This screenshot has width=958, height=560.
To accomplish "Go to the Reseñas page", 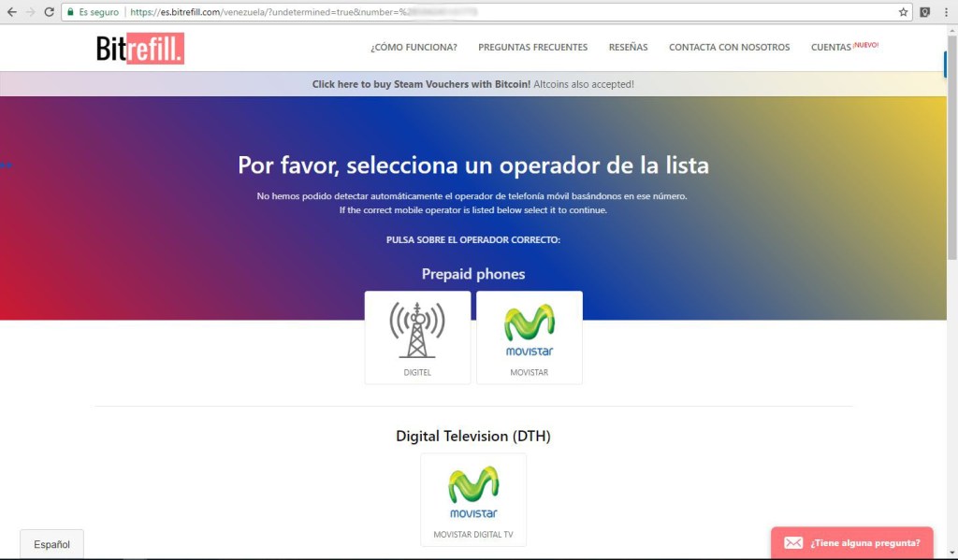I will tap(628, 47).
